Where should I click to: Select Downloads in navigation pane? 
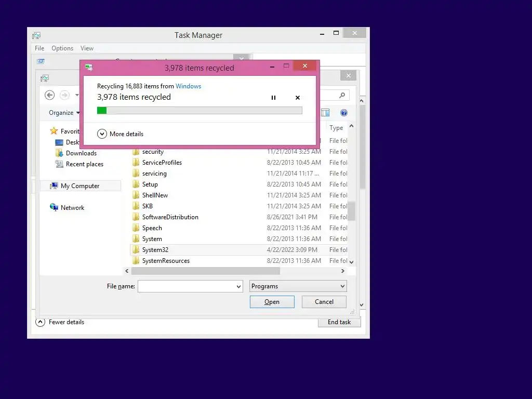(x=81, y=153)
